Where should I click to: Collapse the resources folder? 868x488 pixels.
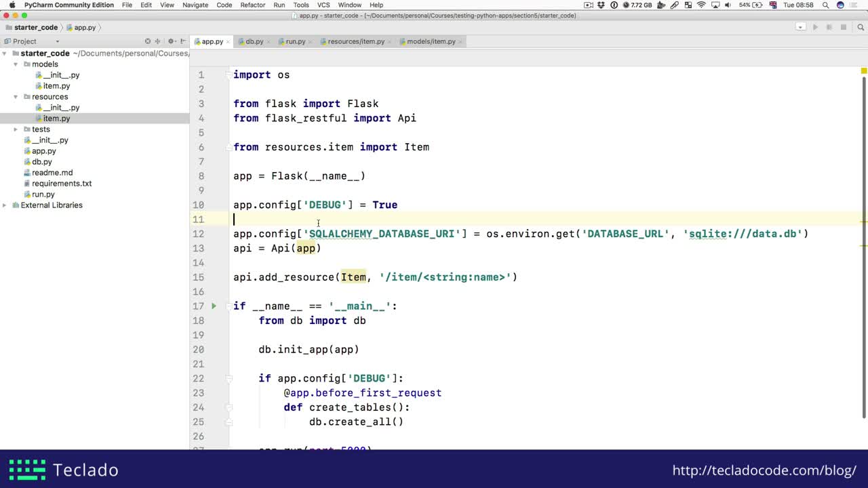click(16, 96)
